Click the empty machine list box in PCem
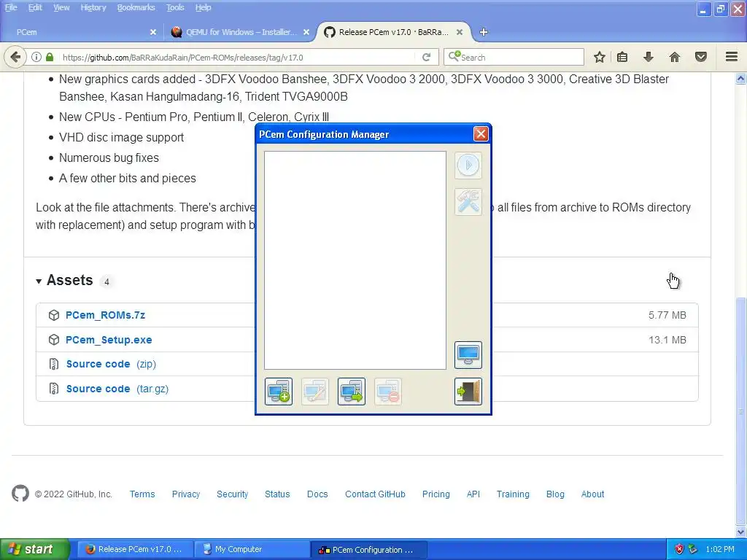 (x=355, y=260)
